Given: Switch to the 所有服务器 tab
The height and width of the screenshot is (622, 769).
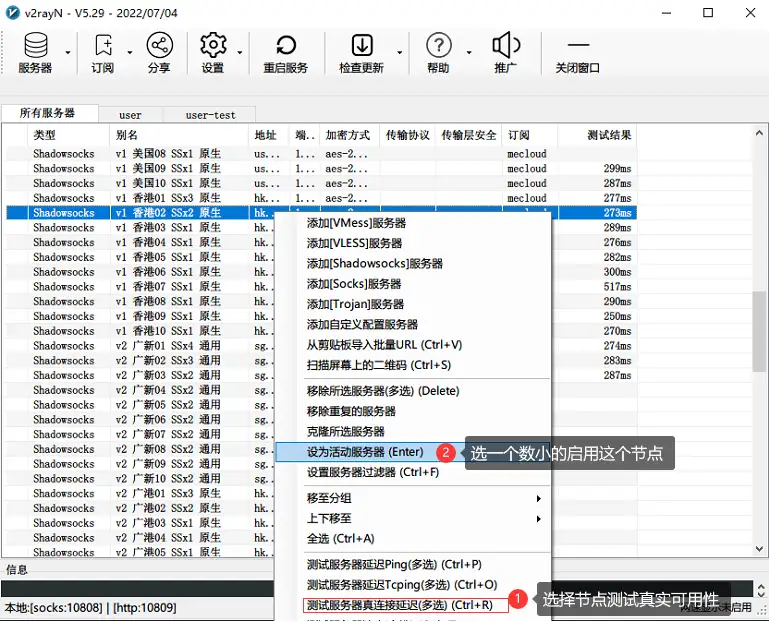Looking at the screenshot, I should [50, 113].
